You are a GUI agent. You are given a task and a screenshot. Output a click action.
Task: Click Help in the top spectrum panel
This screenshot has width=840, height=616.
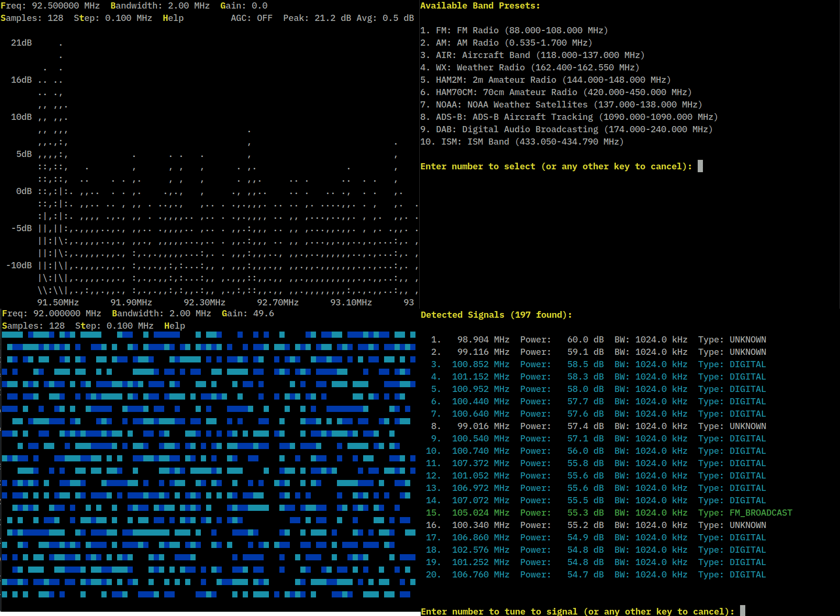point(173,18)
